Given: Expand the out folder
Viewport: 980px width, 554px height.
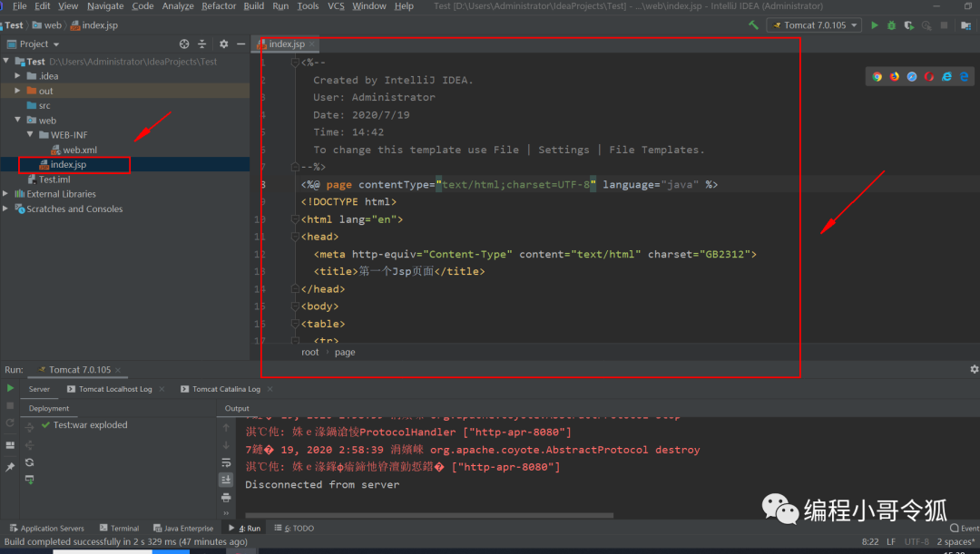Looking at the screenshot, I should [18, 91].
